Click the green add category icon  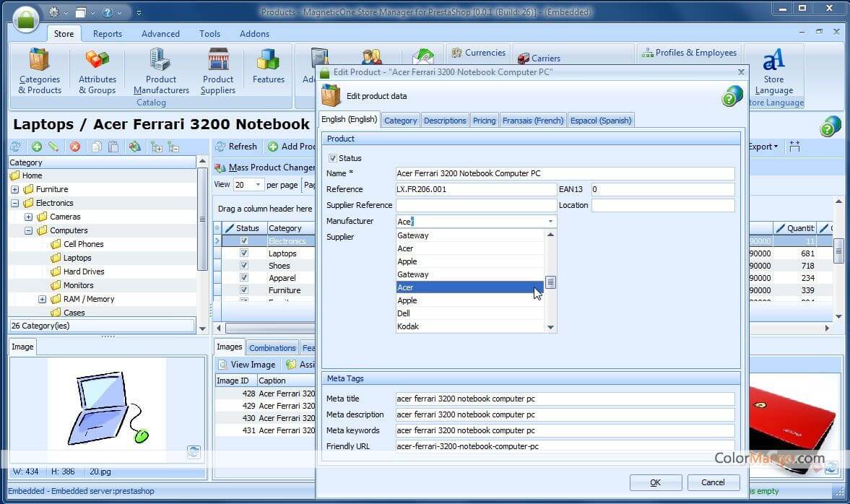click(x=36, y=147)
